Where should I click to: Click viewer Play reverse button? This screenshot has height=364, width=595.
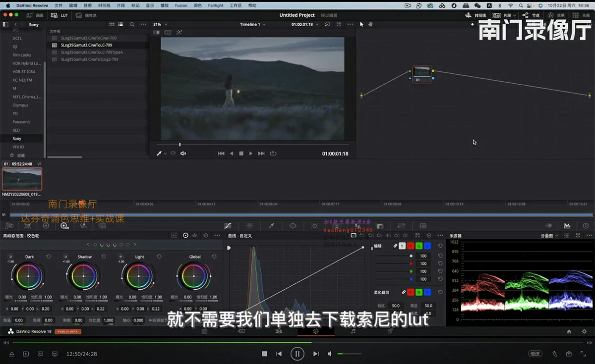pyautogui.click(x=232, y=154)
